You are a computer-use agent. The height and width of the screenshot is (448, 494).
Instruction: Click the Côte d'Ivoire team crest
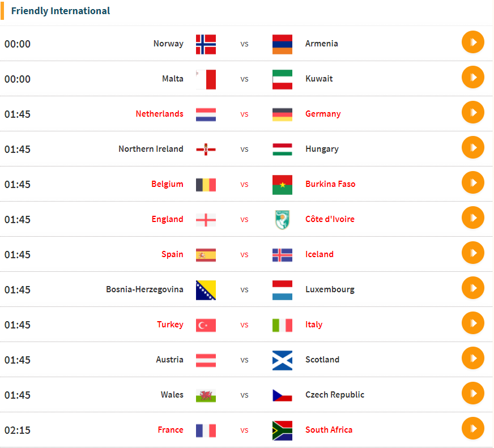(x=282, y=220)
